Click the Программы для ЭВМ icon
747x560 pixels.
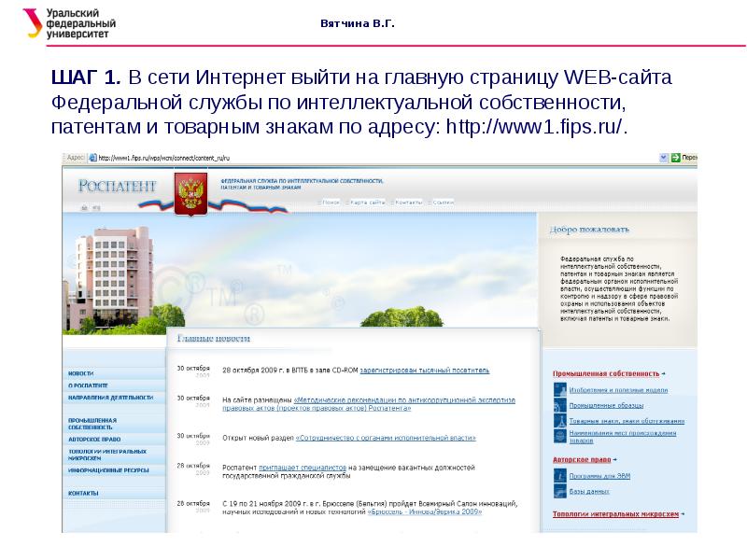tap(560, 475)
